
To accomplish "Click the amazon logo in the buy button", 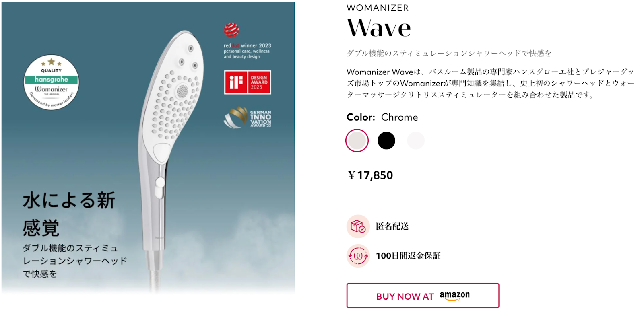I will [x=454, y=296].
